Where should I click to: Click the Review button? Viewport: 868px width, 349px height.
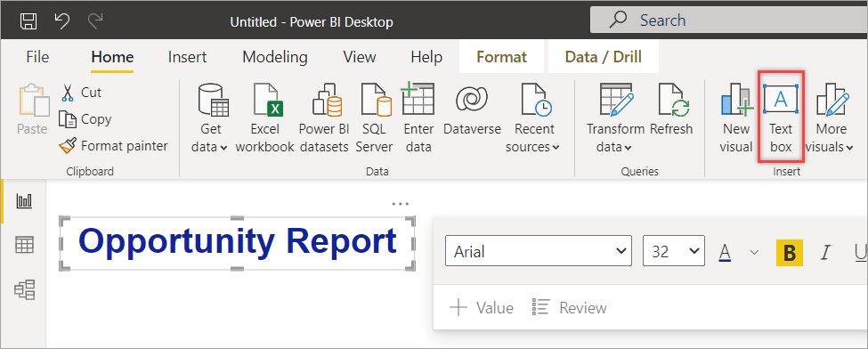569,307
